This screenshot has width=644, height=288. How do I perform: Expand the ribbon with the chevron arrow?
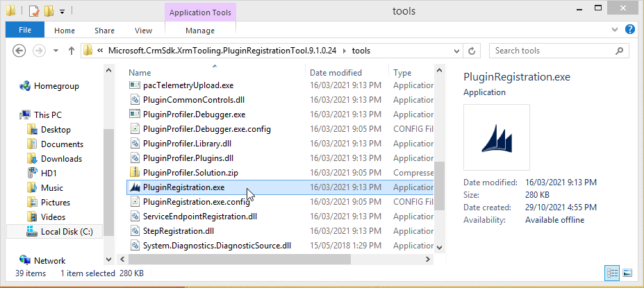click(x=616, y=30)
